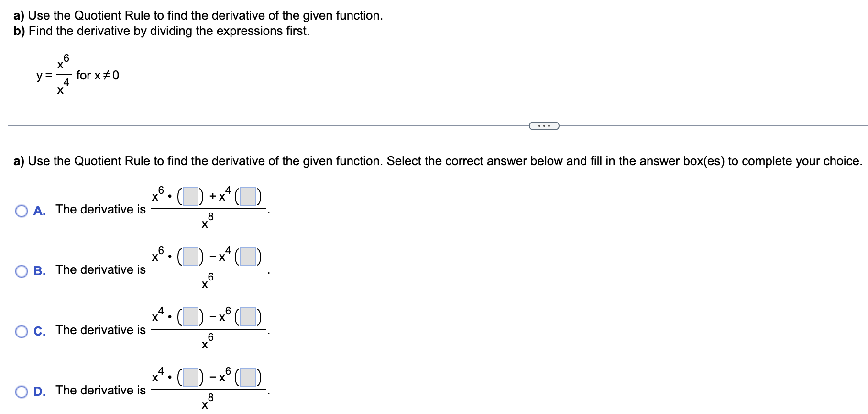Screen dimensions: 868x414
Task: Click the blue 'C.' choice label
Action: pos(39,331)
